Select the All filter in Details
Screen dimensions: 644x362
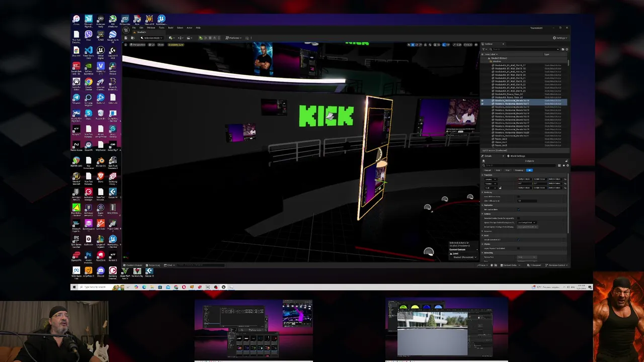pos(529,170)
